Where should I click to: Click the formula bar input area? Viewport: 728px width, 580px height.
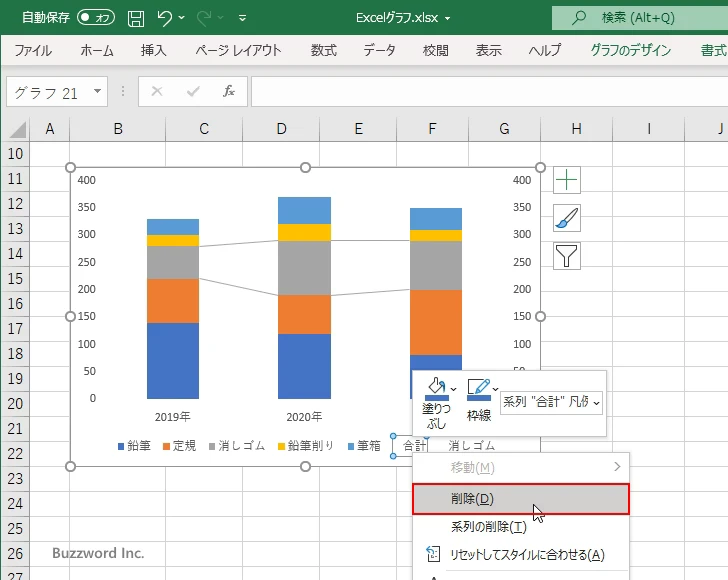(x=489, y=92)
